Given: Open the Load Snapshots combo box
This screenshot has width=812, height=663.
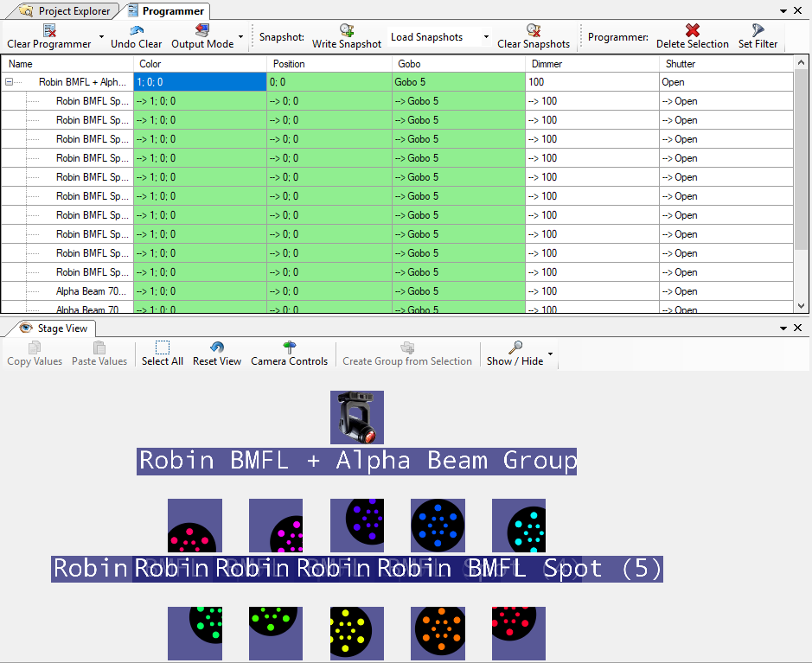Looking at the screenshot, I should 438,37.
